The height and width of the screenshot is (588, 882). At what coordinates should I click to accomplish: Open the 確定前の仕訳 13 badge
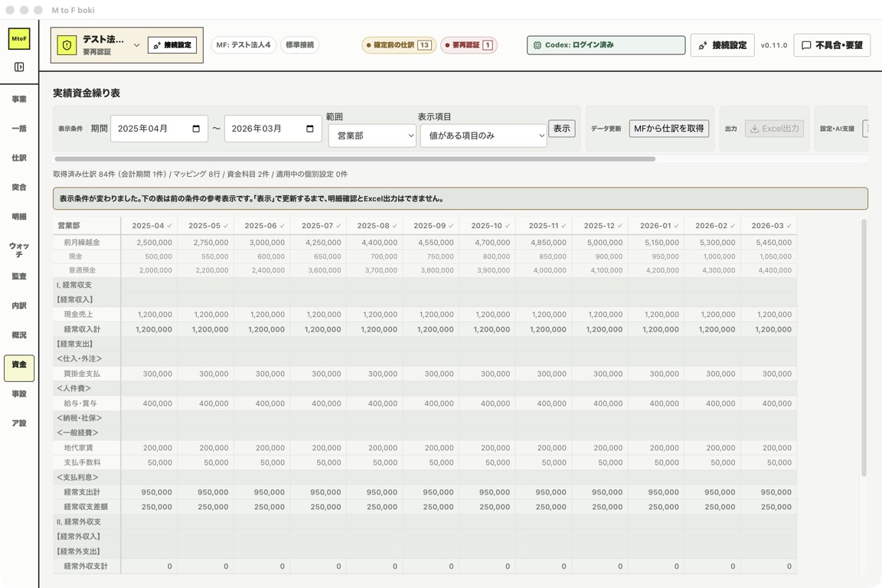(399, 45)
